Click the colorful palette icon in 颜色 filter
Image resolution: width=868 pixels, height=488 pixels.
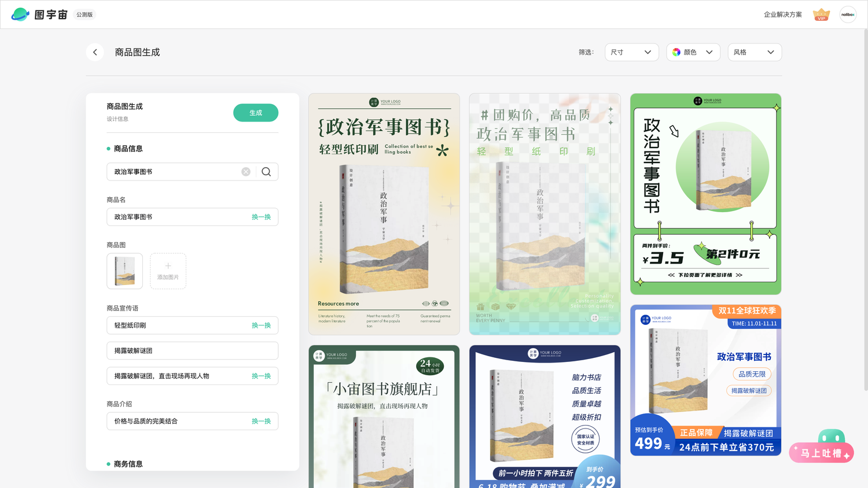(676, 52)
